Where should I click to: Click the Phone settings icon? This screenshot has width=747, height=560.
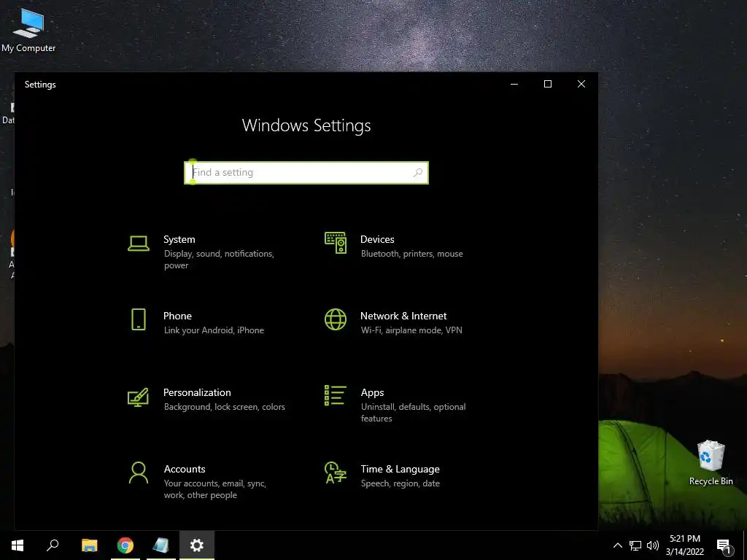click(x=139, y=319)
